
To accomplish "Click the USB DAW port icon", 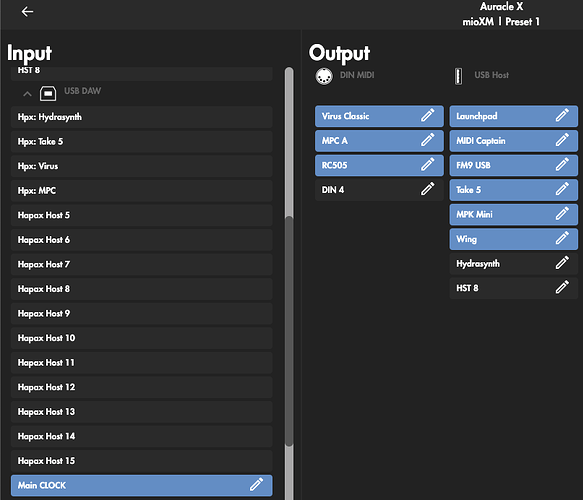I will (x=48, y=93).
